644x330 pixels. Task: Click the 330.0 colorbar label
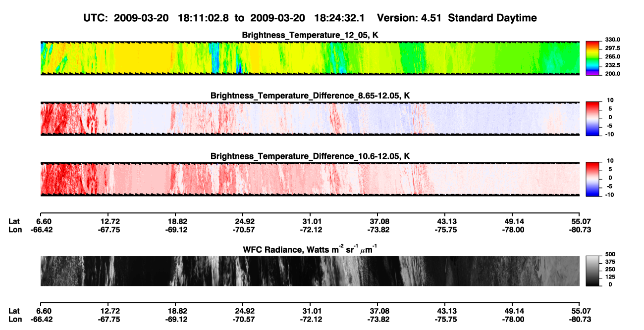(612, 40)
